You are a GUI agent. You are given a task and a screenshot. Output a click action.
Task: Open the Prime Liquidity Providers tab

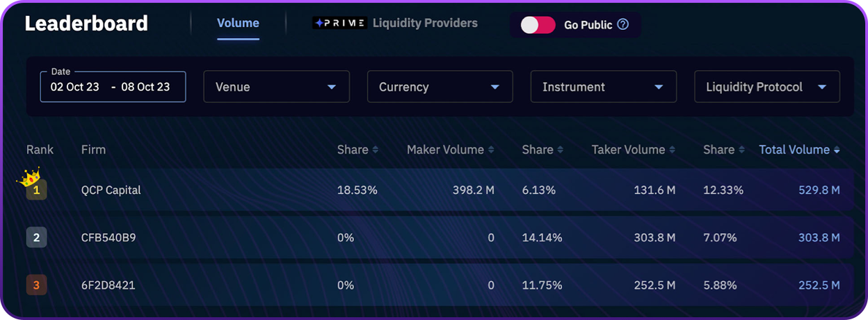pos(396,23)
